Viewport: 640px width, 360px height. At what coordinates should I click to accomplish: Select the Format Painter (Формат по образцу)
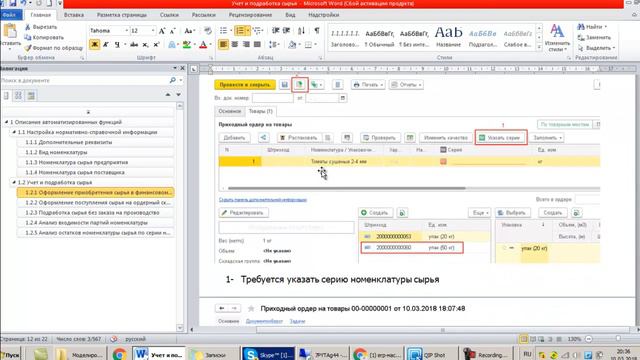(x=53, y=48)
